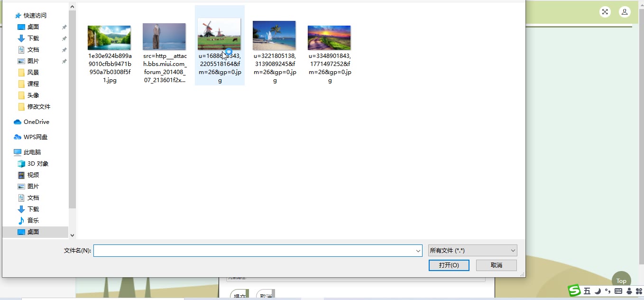
Task: Open 图片 under 此电脑
Action: pyautogui.click(x=28, y=187)
